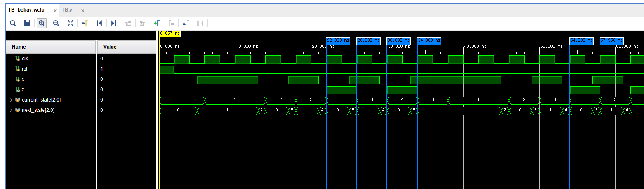644x189 pixels.
Task: Close the TB_behav.wcfg tab
Action: point(55,10)
